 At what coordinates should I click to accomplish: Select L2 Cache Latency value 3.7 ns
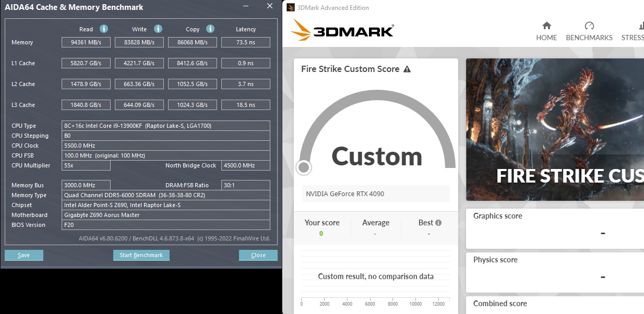tap(246, 84)
